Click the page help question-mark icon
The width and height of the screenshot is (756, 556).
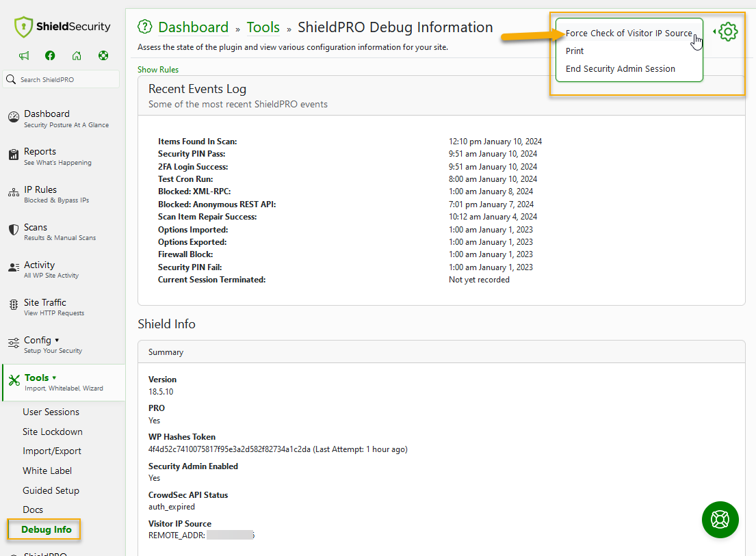pyautogui.click(x=144, y=27)
